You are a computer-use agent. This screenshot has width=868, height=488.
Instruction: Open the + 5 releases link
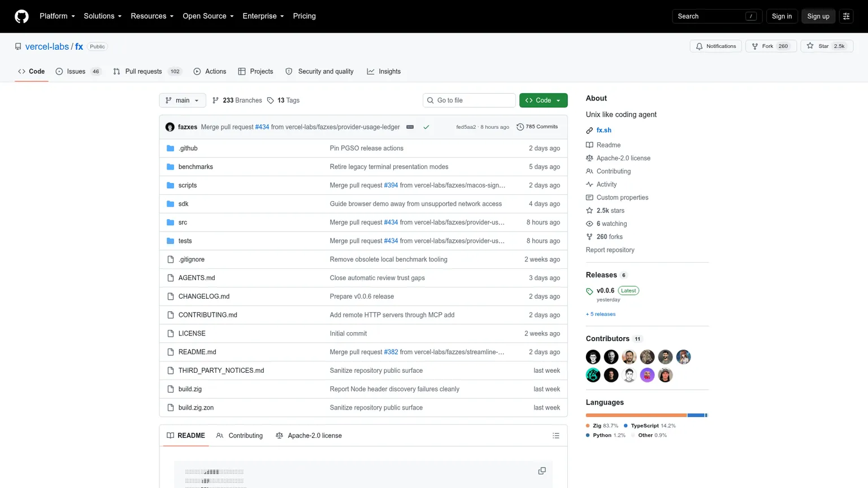coord(601,314)
